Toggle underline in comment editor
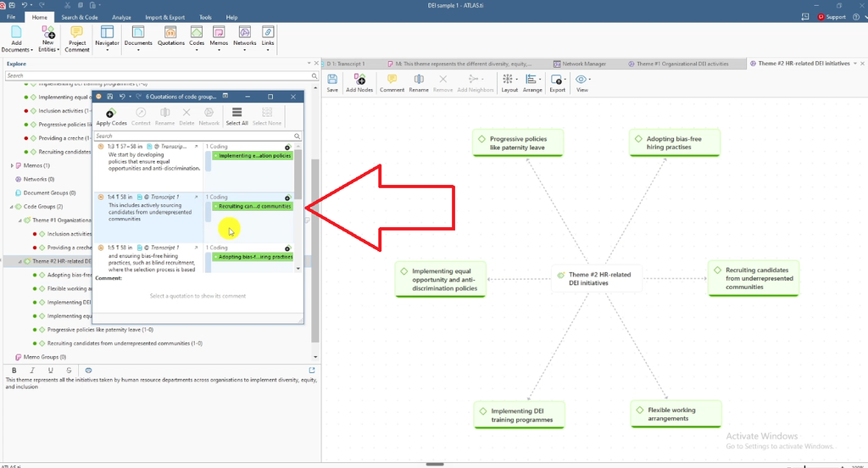 (50, 370)
